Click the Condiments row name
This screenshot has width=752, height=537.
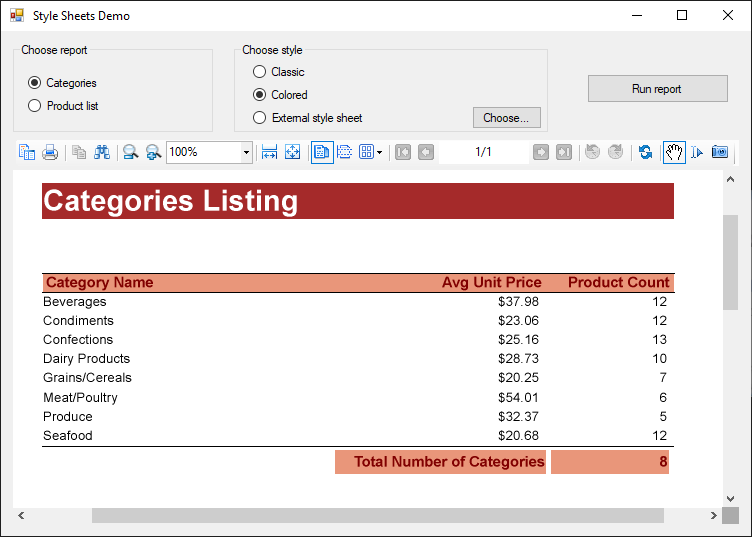coord(78,321)
